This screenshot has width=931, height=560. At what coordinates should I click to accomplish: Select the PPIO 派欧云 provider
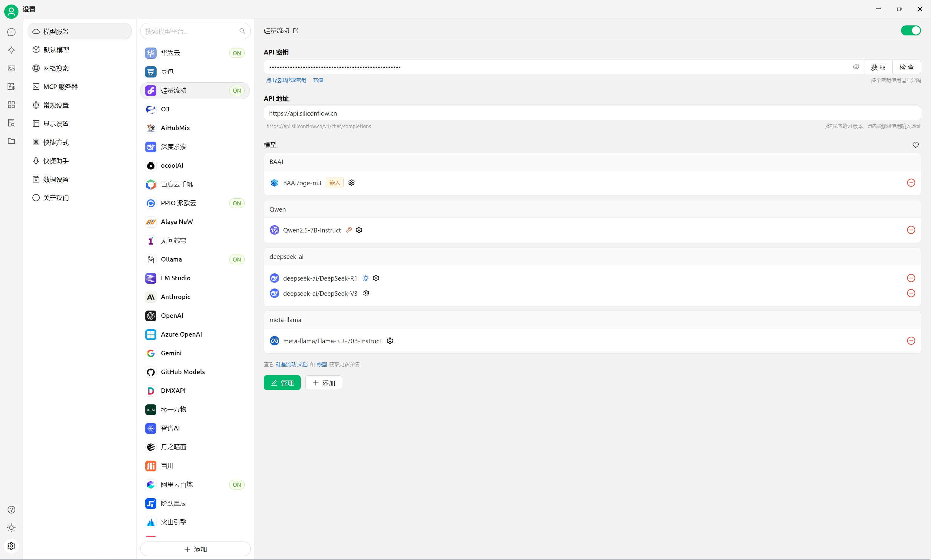pos(195,203)
